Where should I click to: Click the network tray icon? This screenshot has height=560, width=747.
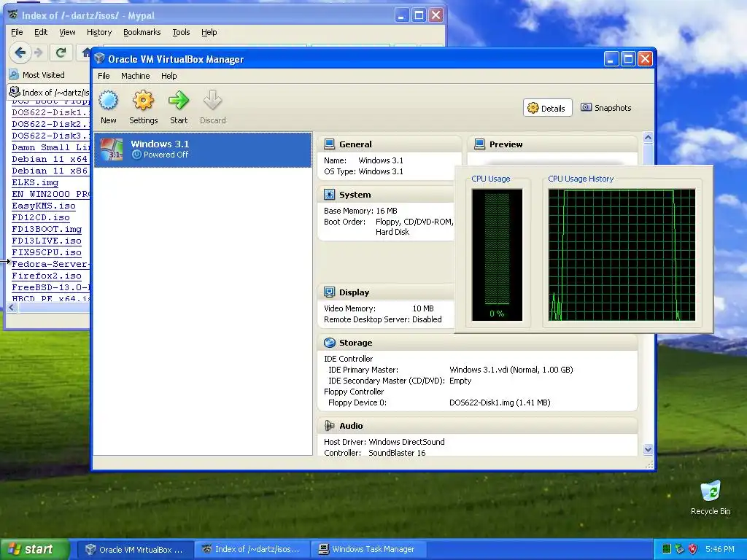tap(680, 549)
